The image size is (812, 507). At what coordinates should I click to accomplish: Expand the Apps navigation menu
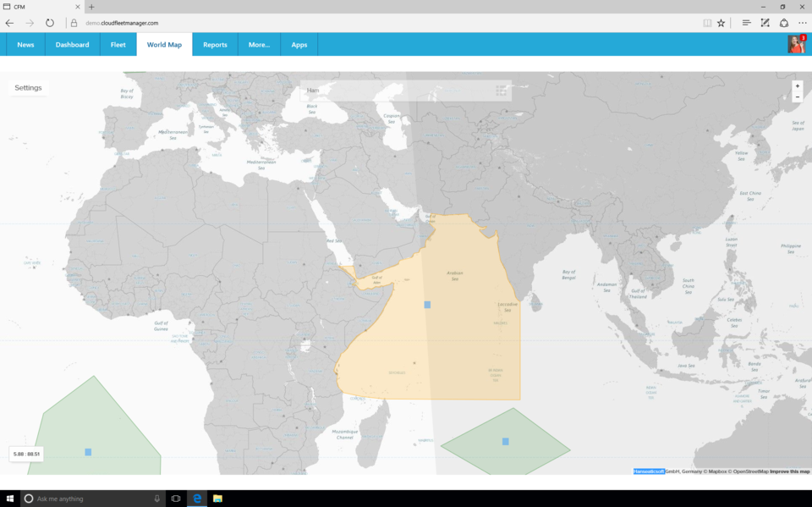pos(299,45)
